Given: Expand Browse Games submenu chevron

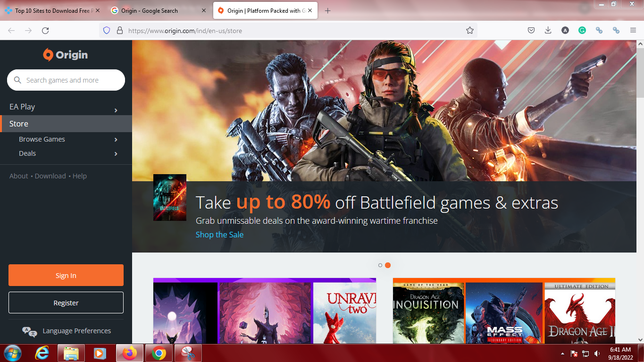Looking at the screenshot, I should pos(116,140).
